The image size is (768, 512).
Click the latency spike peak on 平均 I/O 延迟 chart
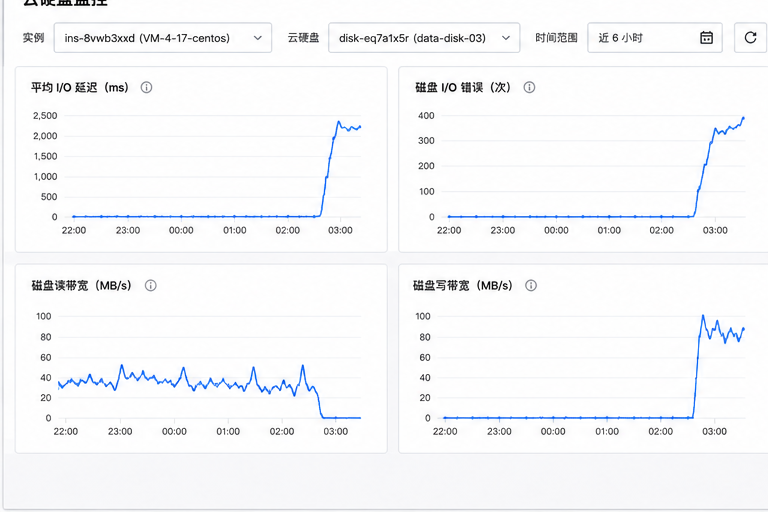[338, 122]
